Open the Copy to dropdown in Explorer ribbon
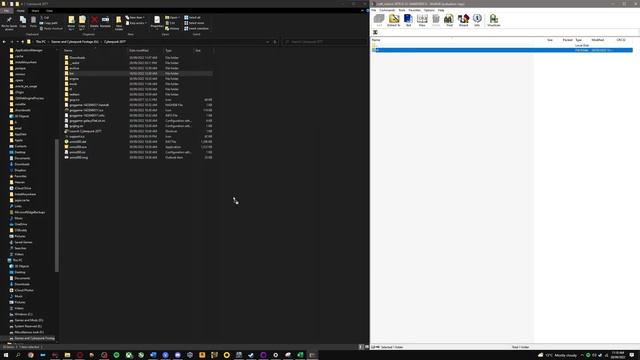The height and width of the screenshot is (360, 640). 82,23
